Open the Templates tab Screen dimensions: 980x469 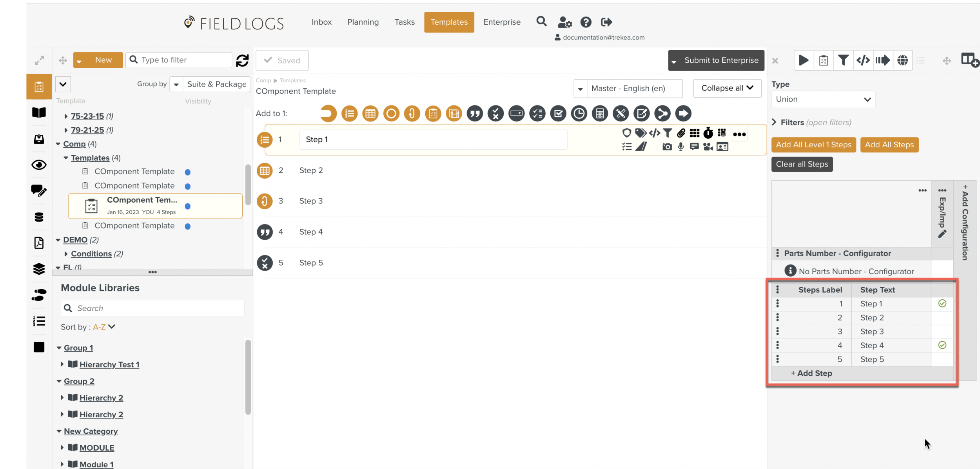pyautogui.click(x=449, y=22)
